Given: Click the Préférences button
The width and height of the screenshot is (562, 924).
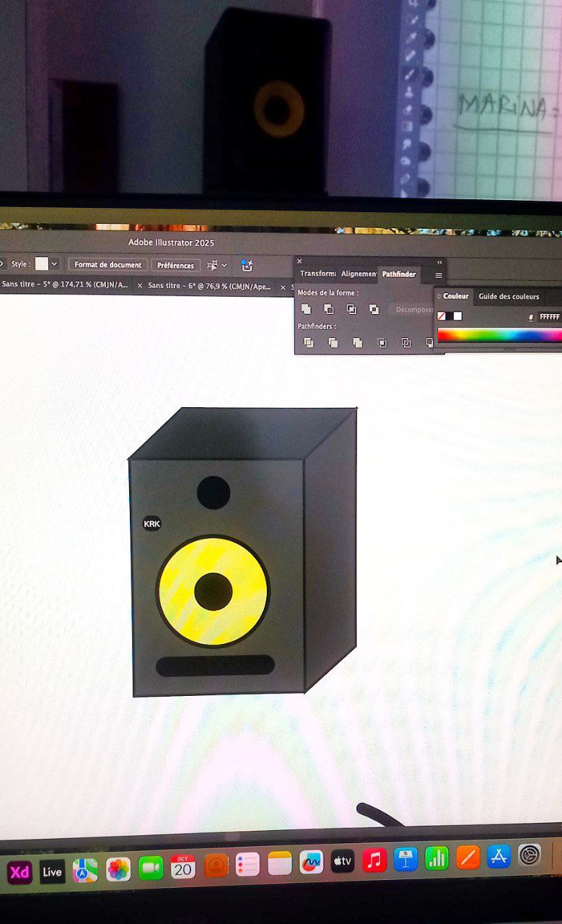Looking at the screenshot, I should point(175,266).
